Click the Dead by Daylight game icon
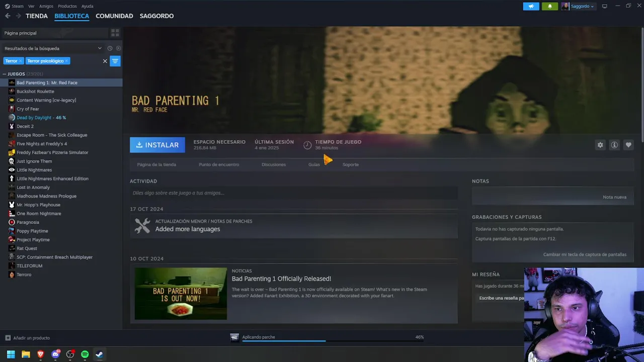 coord(12,118)
